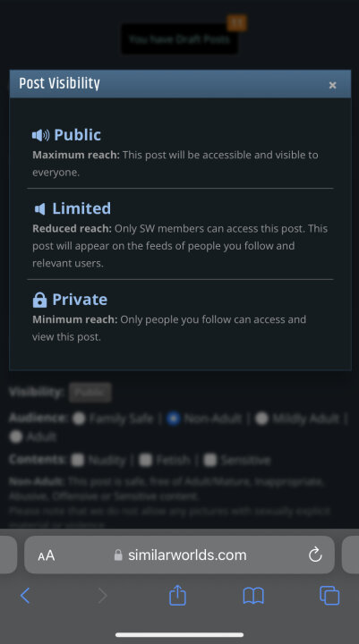The image size is (359, 644).
Task: Select the Adult audience radio button
Action: click(15, 436)
